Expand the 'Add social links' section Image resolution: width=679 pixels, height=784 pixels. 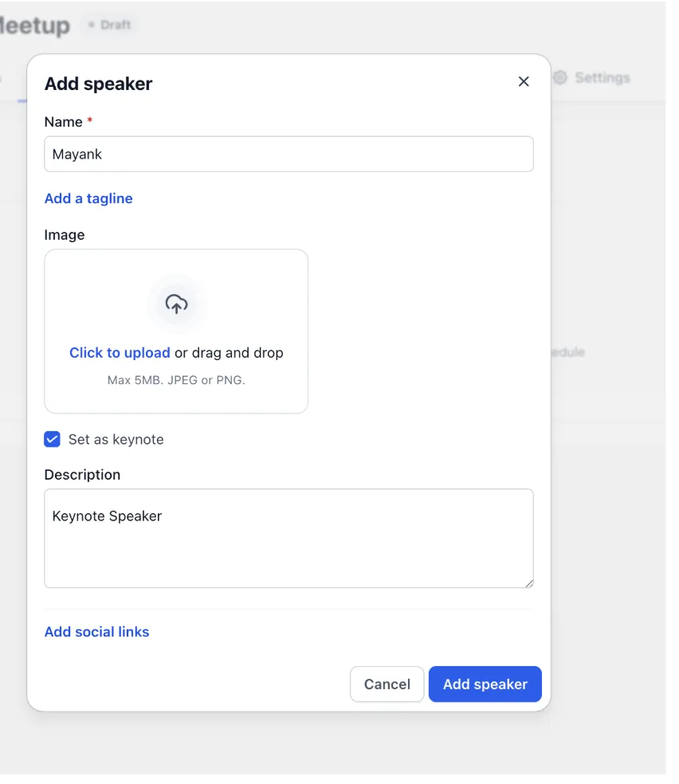pyautogui.click(x=97, y=632)
